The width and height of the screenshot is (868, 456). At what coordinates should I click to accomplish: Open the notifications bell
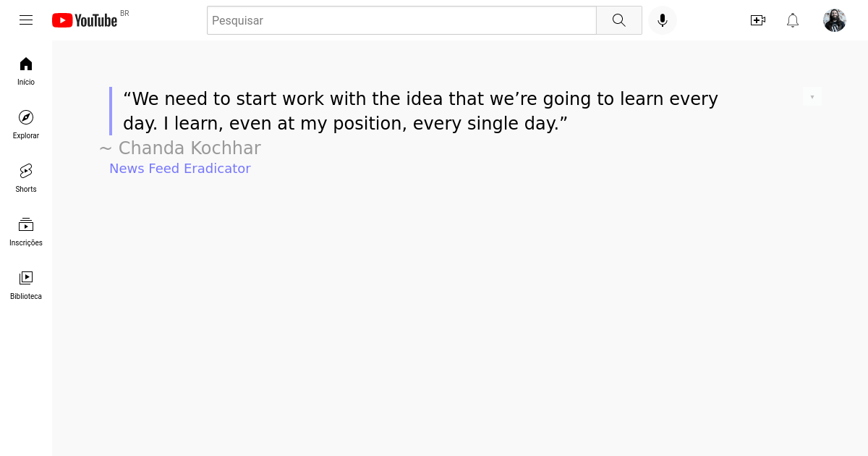click(793, 20)
